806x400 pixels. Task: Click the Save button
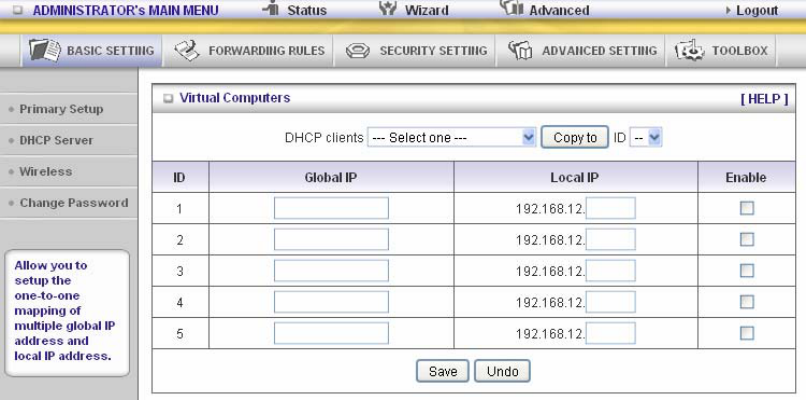443,371
